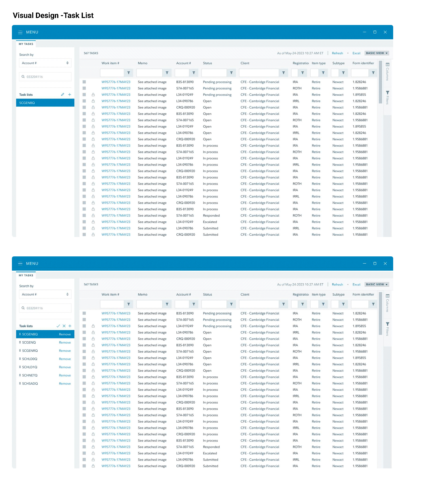The image size is (448, 481).
Task: Click vertical scrollbar thumb in upper window grid
Action: click(380, 82)
